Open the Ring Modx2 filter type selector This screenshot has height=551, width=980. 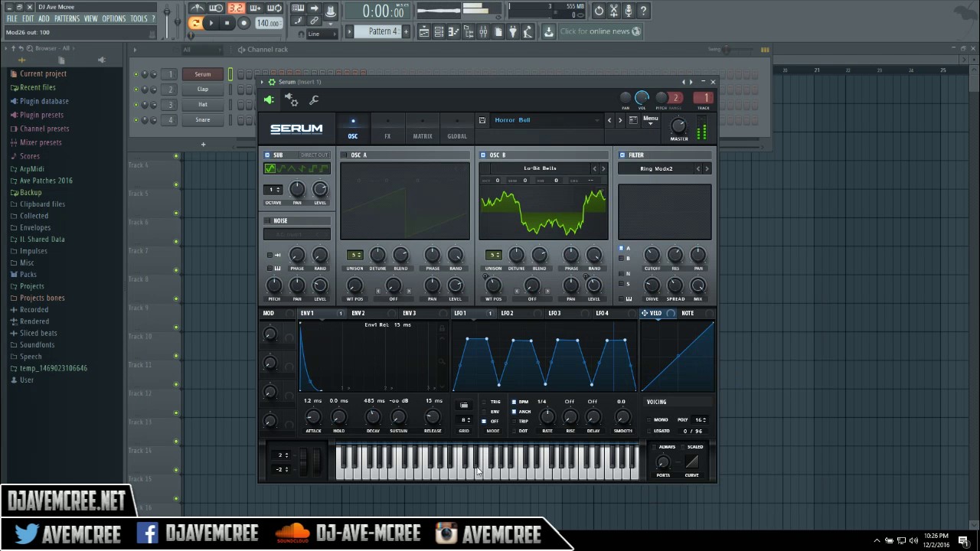656,168
